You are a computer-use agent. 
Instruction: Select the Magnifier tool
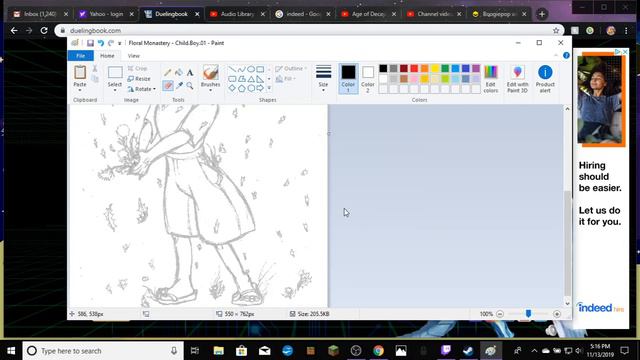click(x=190, y=85)
